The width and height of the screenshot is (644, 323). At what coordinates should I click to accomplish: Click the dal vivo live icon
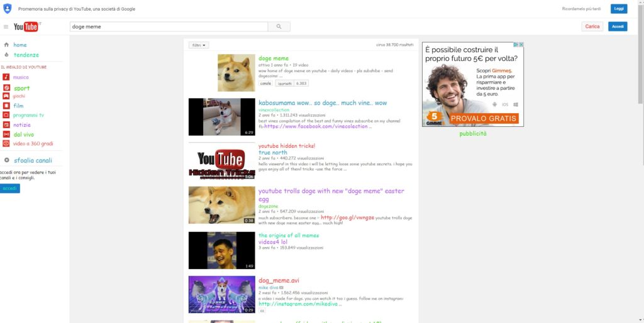[x=6, y=134]
